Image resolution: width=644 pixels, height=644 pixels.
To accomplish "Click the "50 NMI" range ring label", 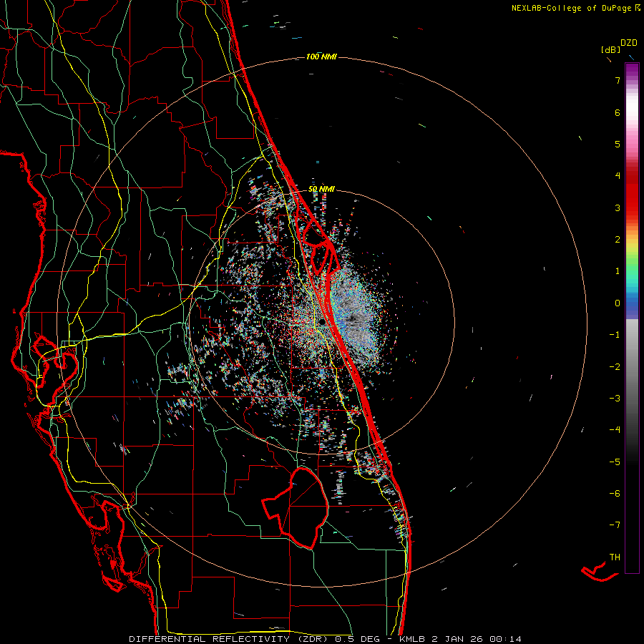I will pyautogui.click(x=321, y=189).
